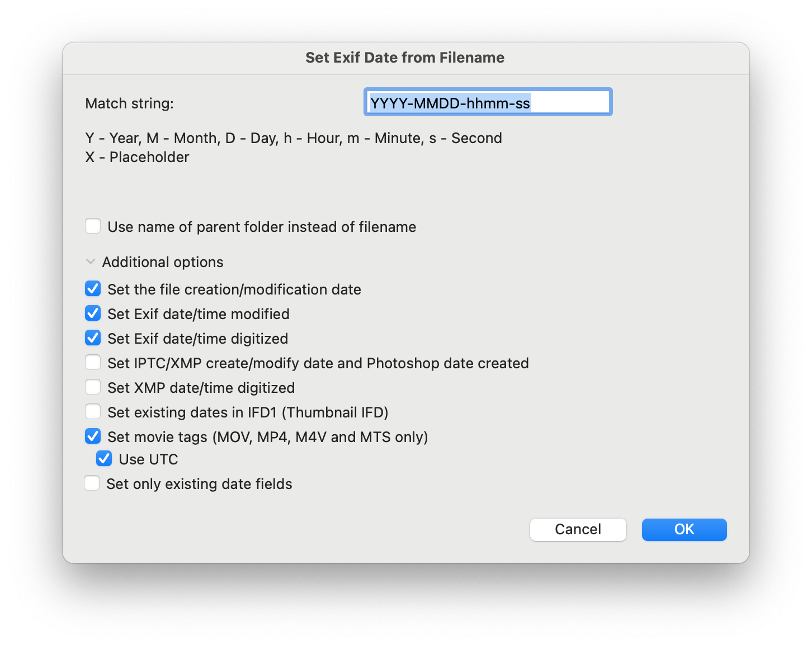Disable Set Exif date/time digitized checkbox
This screenshot has height=646, width=812.
click(x=93, y=338)
